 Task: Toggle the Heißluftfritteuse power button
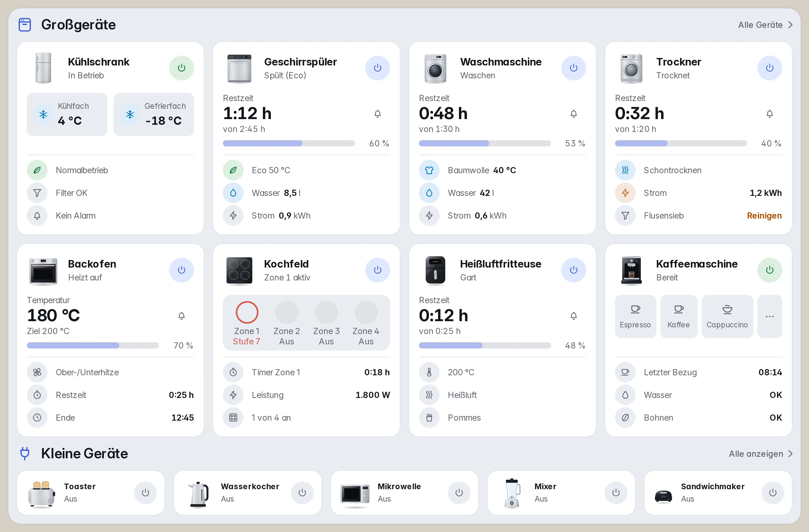point(573,270)
